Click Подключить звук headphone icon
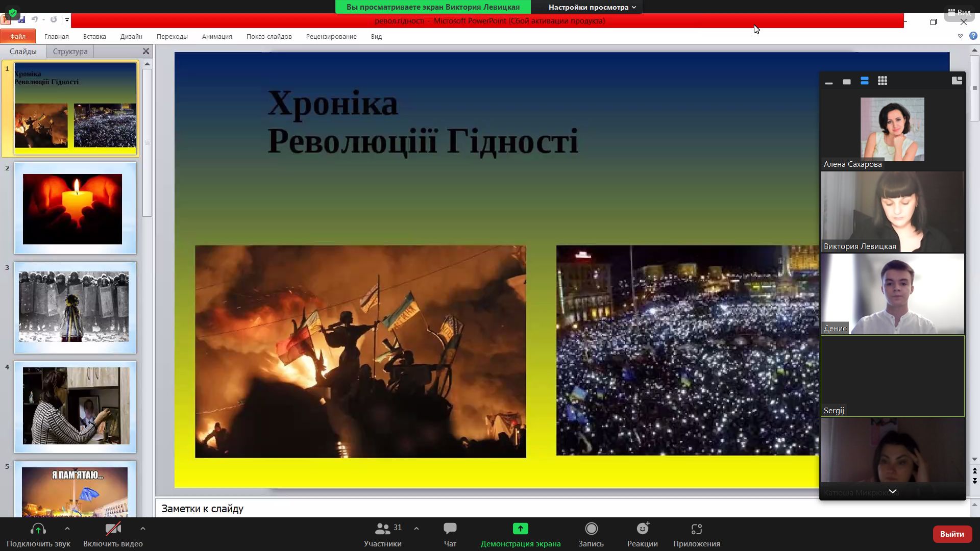Screen dimensions: 980x551 (38, 535)
